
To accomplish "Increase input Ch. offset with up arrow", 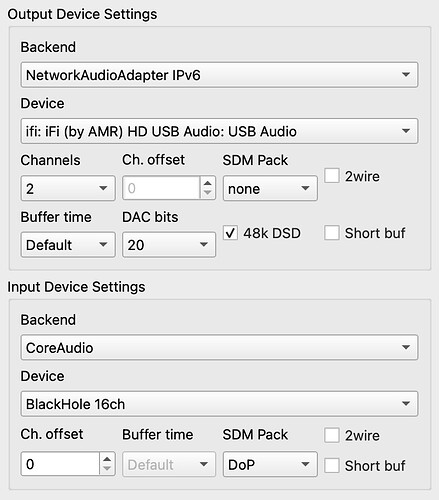I will pos(107,459).
